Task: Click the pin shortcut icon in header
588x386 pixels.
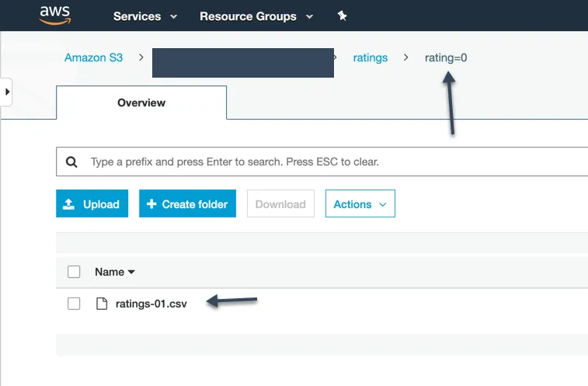Action: (x=343, y=16)
